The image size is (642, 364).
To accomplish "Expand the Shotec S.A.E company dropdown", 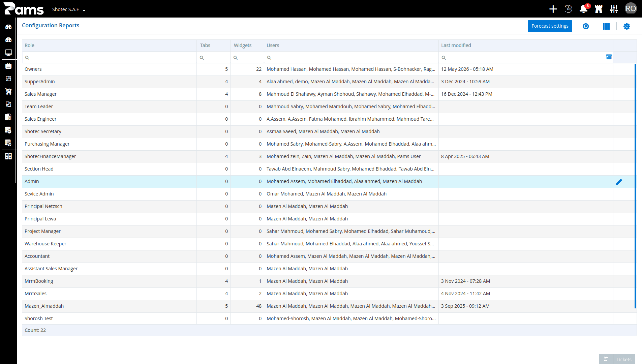I will tap(69, 9).
